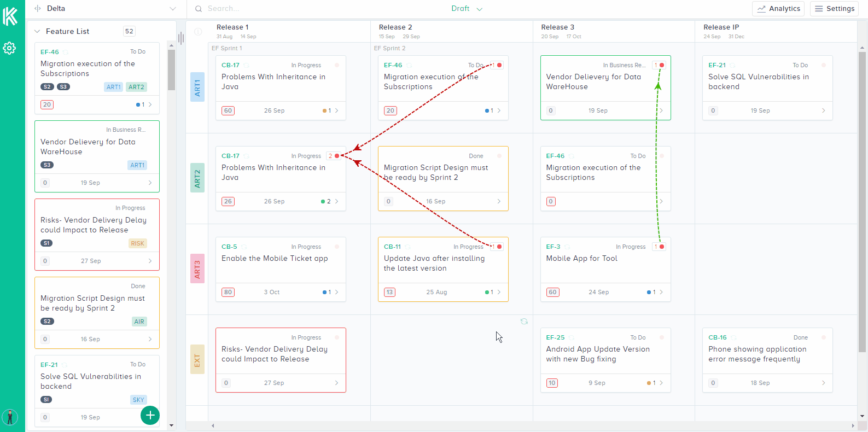Click the user avatar at bottom left

pyautogui.click(x=10, y=417)
